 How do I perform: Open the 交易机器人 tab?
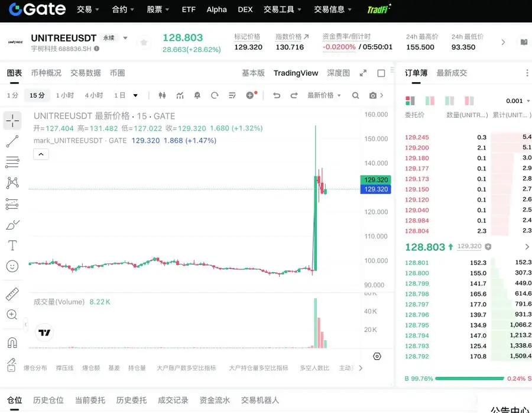(x=260, y=401)
